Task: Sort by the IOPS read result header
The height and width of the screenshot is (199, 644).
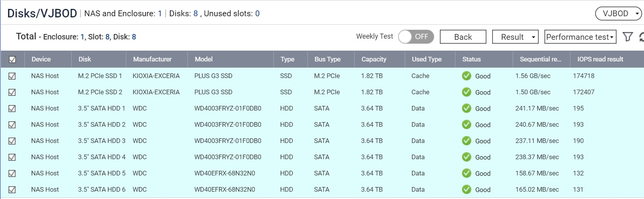Action: pos(600,59)
